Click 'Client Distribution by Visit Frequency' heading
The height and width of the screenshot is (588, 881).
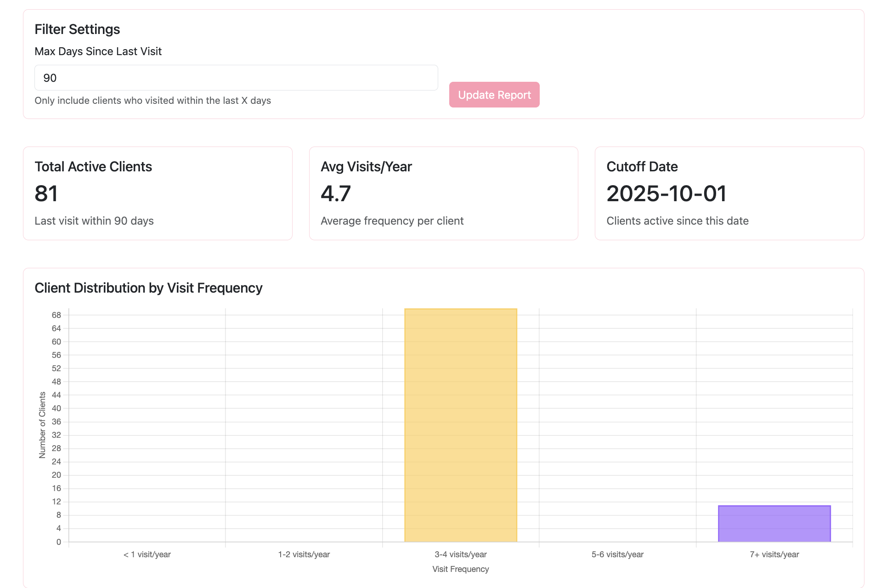click(x=148, y=288)
